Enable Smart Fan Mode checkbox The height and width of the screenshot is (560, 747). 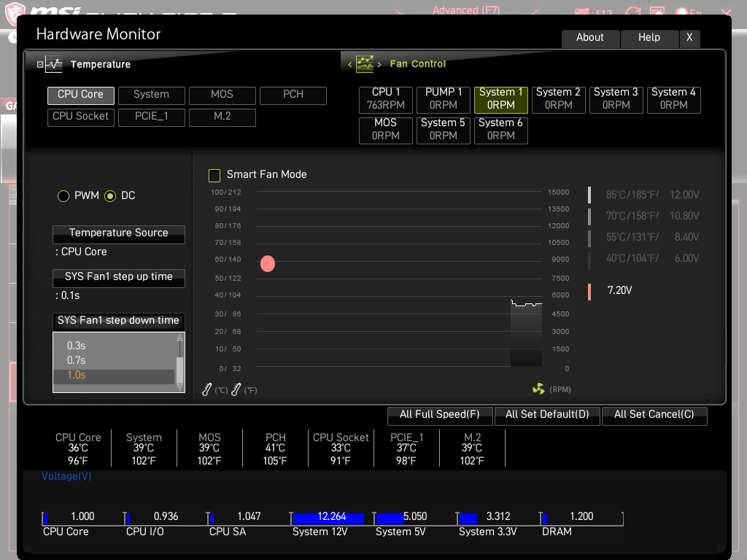[x=214, y=175]
